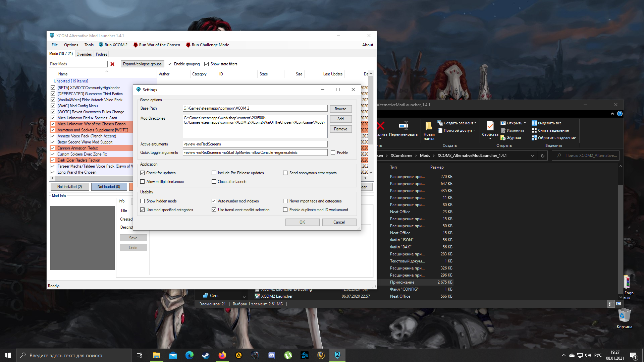
Task: Click the Active arguments input field
Action: coord(255,144)
